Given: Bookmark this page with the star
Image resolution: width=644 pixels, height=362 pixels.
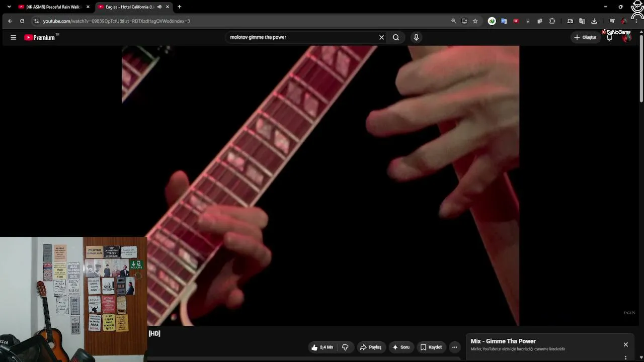Looking at the screenshot, I should pyautogui.click(x=475, y=21).
